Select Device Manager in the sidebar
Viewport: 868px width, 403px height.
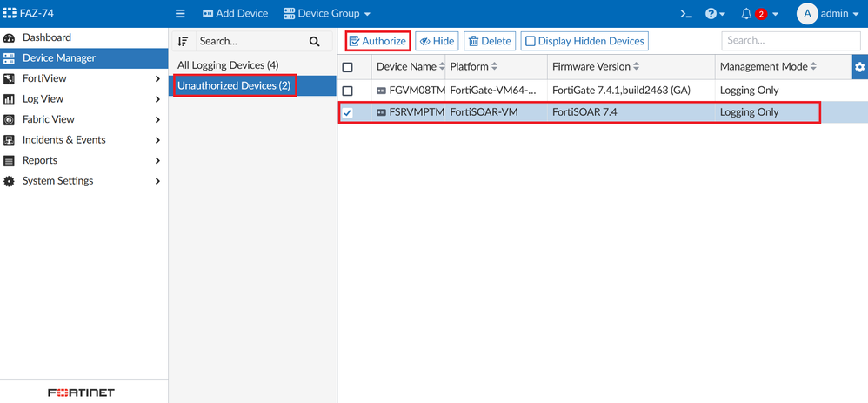coord(84,58)
